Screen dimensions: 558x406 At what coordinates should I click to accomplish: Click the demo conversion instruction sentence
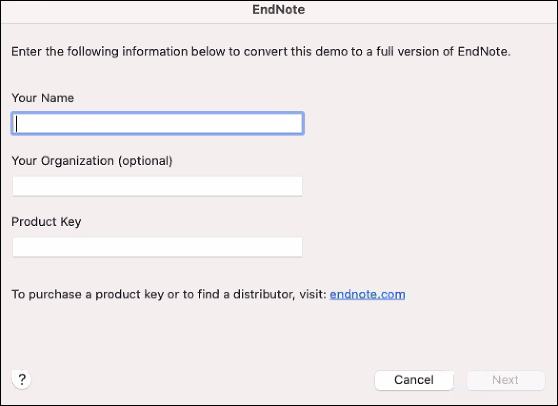(x=261, y=52)
